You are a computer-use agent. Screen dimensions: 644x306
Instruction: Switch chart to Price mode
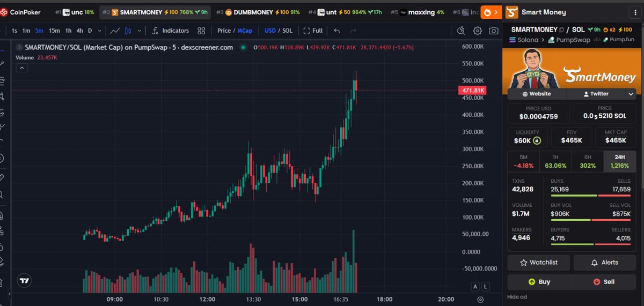point(224,31)
